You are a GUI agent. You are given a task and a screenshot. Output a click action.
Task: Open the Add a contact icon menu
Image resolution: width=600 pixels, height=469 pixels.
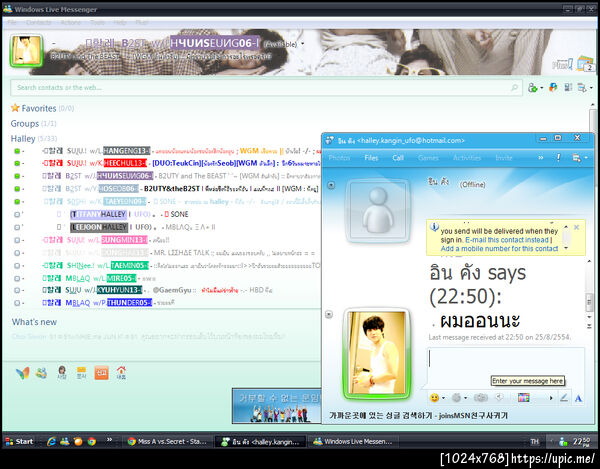[x=535, y=88]
